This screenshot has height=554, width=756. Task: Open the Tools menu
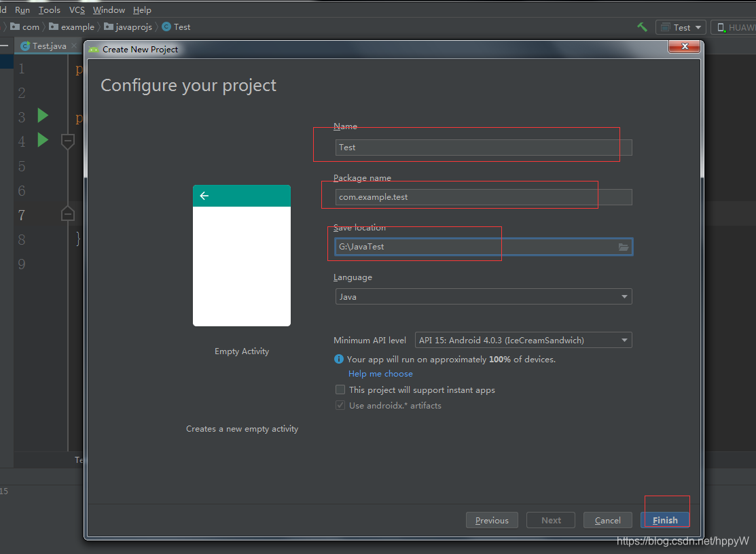pos(49,10)
